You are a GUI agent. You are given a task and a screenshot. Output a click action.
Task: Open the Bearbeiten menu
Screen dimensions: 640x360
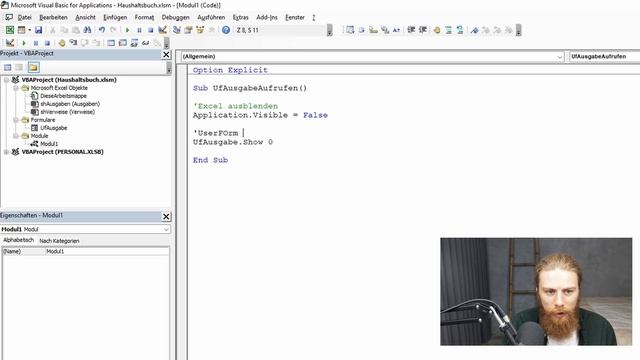point(53,17)
